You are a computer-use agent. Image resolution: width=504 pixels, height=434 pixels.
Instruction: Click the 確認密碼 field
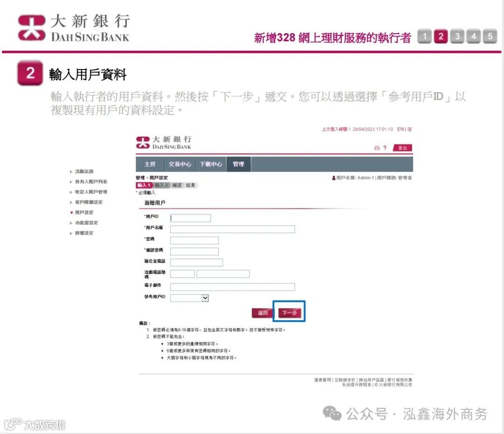coord(195,252)
